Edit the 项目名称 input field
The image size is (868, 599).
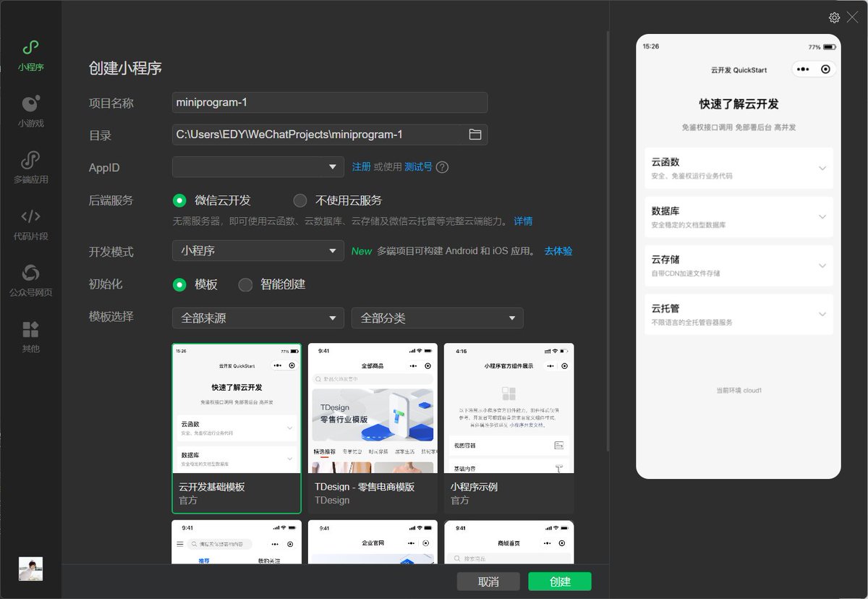pos(330,103)
